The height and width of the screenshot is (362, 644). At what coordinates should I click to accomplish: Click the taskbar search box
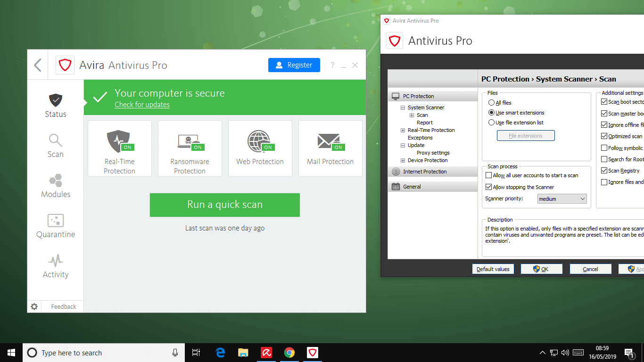(103, 353)
